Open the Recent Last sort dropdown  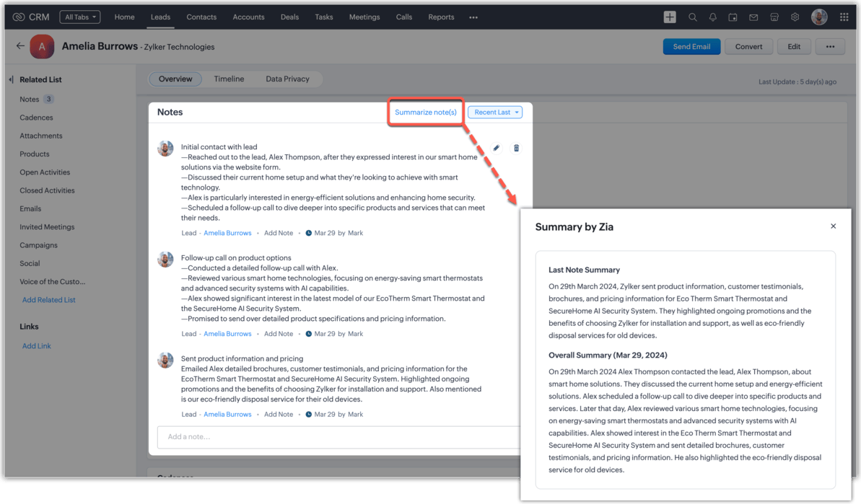[495, 112]
